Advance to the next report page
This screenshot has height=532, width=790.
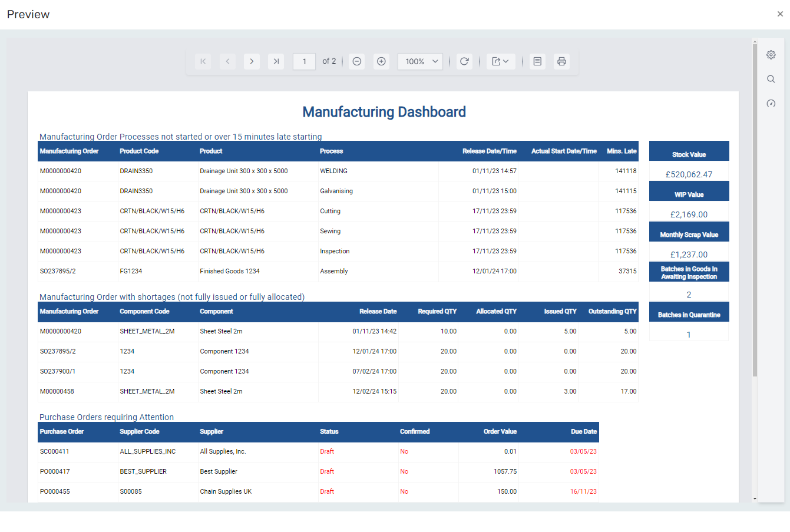tap(252, 61)
